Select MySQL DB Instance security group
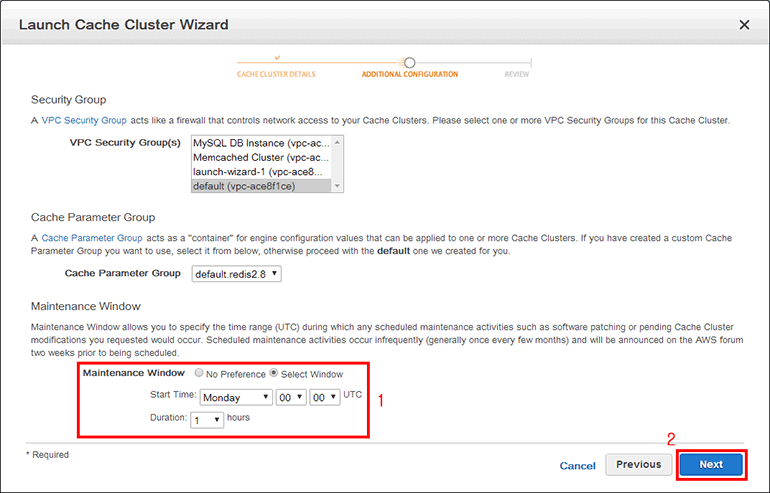Screen dimensions: 770x493 point(260,143)
